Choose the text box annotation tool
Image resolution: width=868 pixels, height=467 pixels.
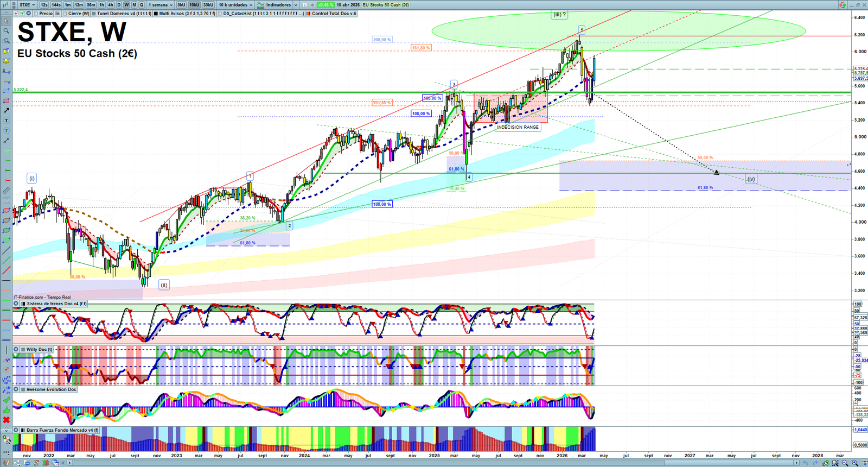click(6, 121)
